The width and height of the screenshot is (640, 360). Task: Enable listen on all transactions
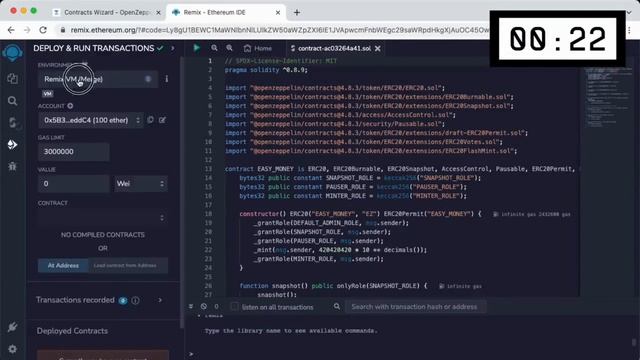click(x=234, y=307)
